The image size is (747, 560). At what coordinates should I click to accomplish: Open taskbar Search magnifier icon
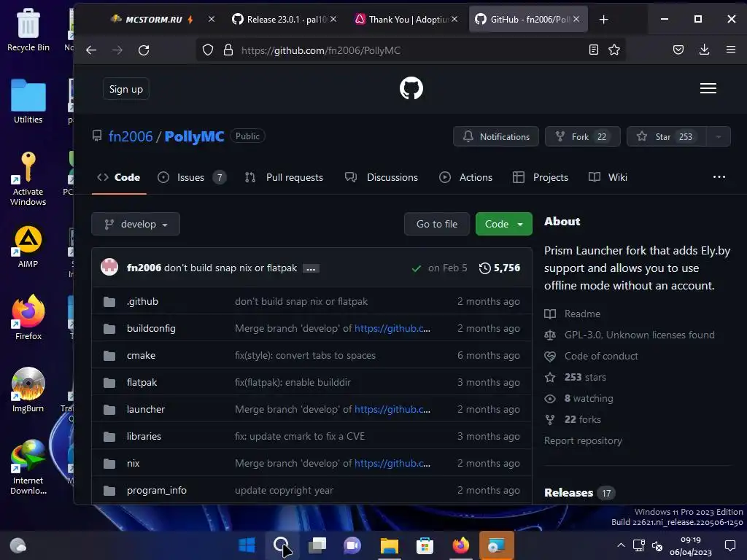281,545
